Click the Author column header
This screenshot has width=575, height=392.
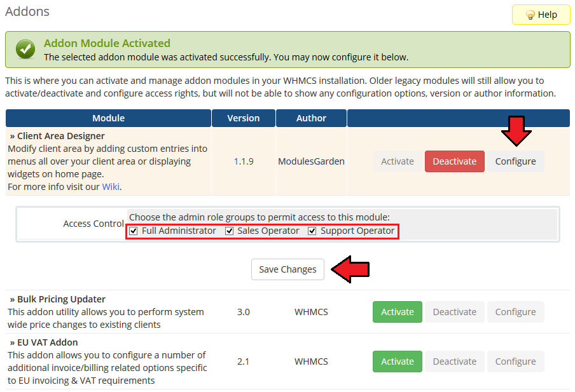coord(311,118)
